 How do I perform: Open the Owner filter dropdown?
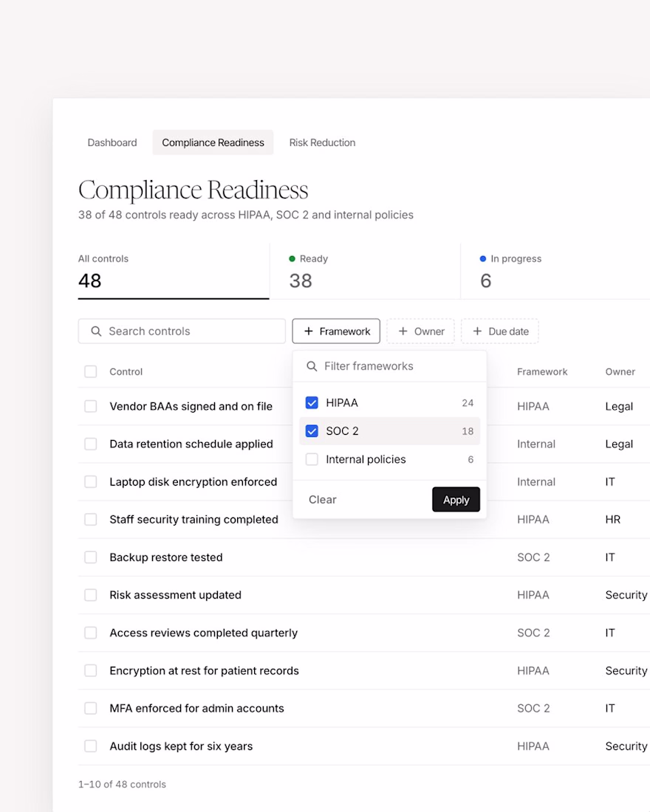click(420, 331)
